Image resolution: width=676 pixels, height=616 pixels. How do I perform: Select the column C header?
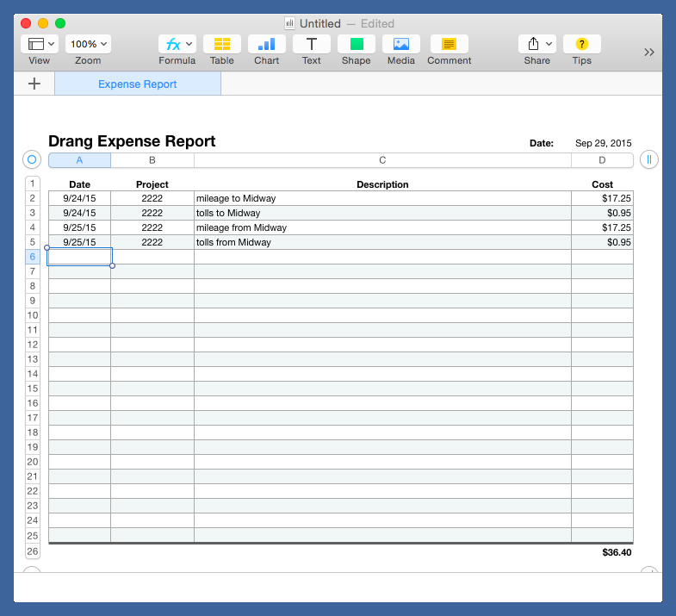tap(382, 160)
